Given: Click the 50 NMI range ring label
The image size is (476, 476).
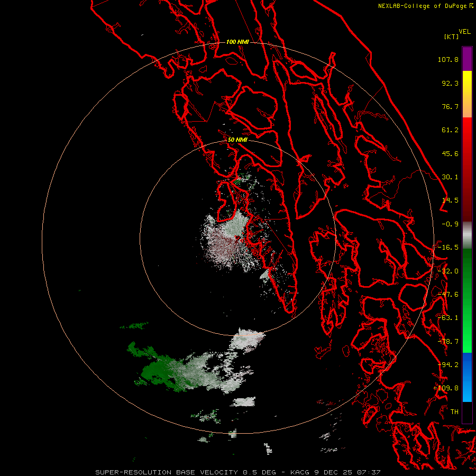Looking at the screenshot, I should click(x=237, y=140).
